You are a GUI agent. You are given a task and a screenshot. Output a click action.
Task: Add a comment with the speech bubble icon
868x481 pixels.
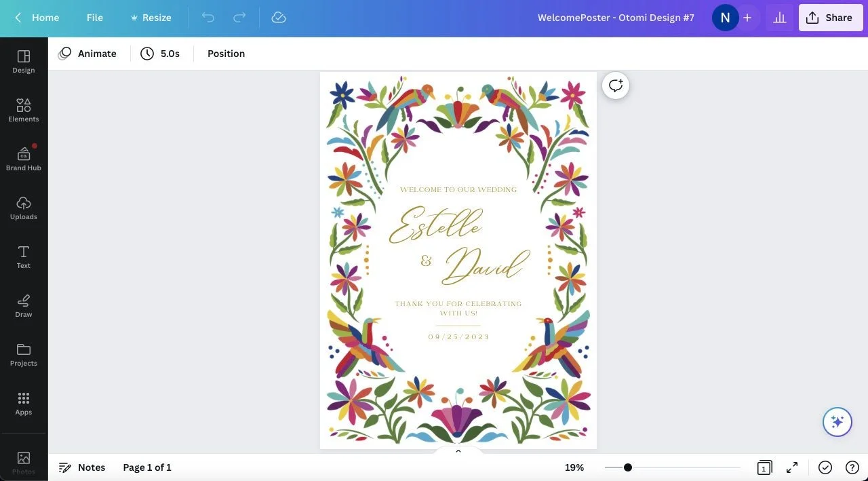(x=616, y=85)
